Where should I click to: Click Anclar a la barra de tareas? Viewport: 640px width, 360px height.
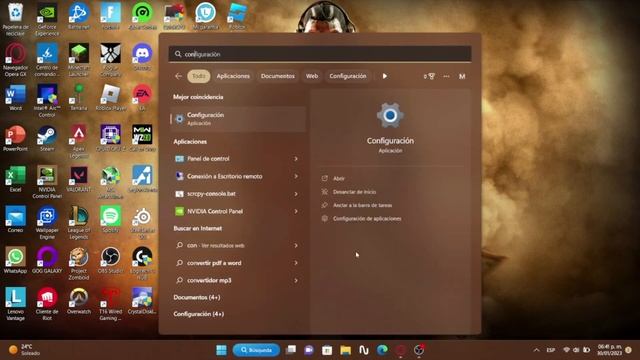click(362, 205)
